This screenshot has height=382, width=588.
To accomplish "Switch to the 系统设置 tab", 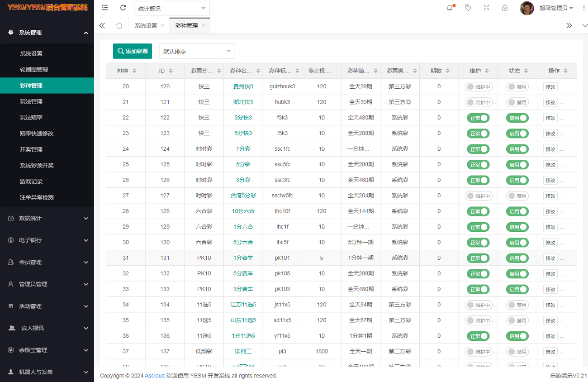I will point(146,26).
